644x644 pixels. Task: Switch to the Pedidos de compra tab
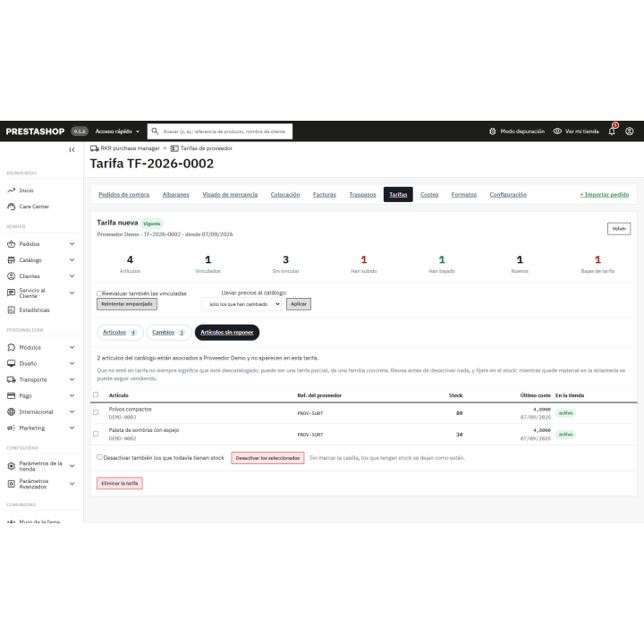click(124, 195)
